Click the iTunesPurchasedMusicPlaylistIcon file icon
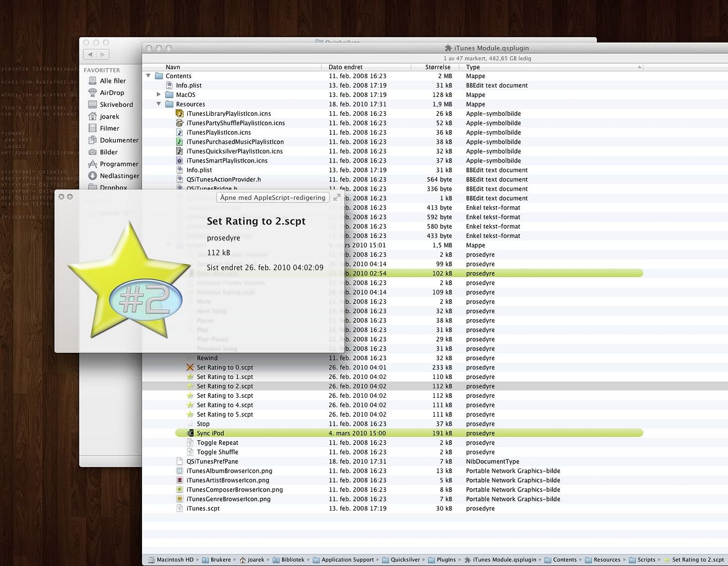Viewport: 728px width, 566px height. coord(180,142)
